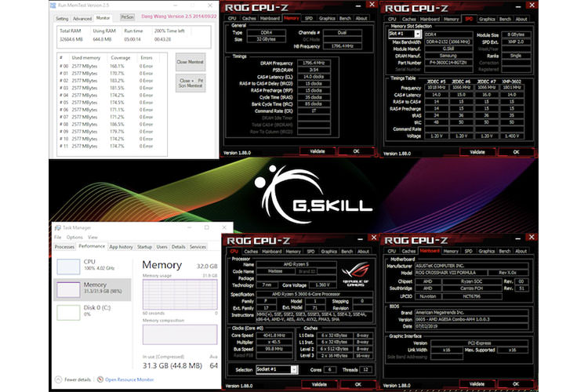Open the Setting tab in MemTest
The image size is (588, 392).
tap(62, 18)
